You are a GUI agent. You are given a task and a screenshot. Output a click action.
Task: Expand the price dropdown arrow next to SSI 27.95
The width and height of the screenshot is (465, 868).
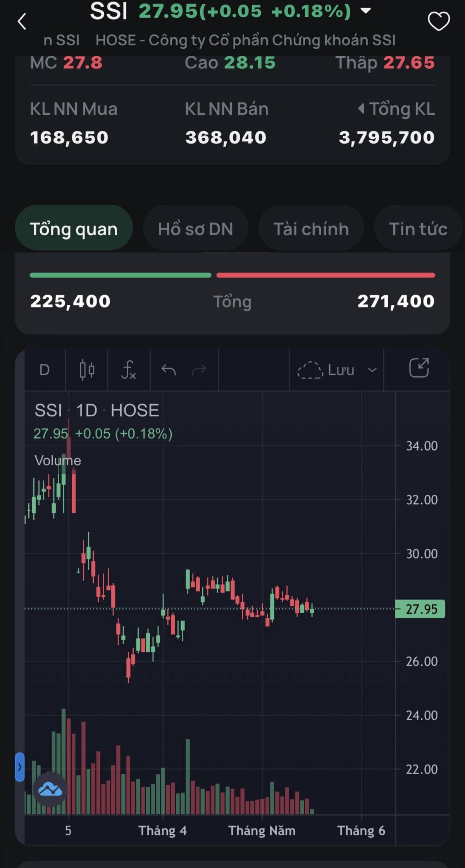point(365,10)
